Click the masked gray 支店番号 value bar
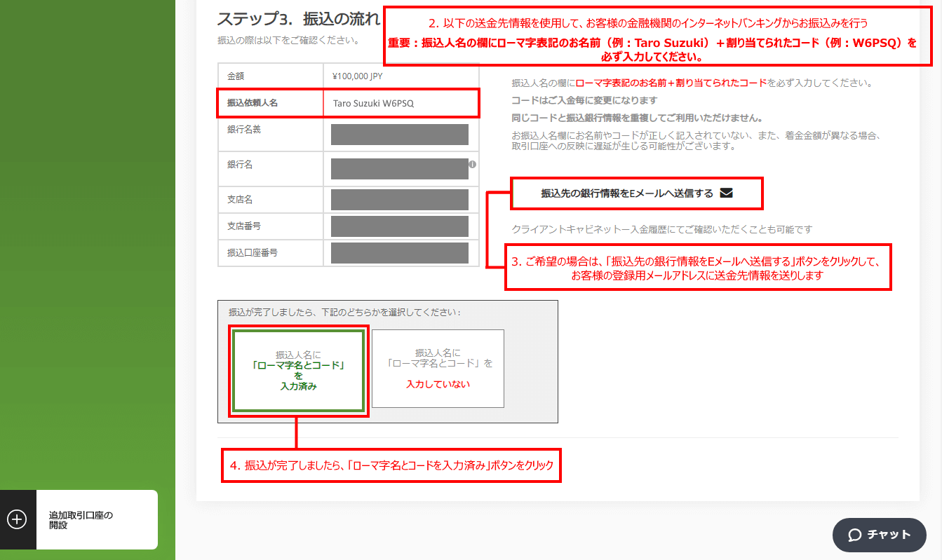The width and height of the screenshot is (942, 560). (398, 226)
